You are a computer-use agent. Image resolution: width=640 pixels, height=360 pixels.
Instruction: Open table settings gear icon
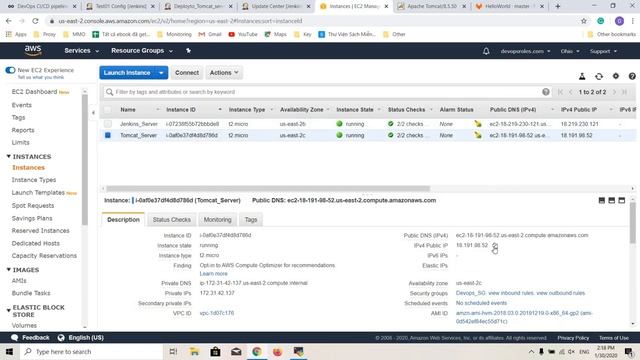(x=616, y=76)
